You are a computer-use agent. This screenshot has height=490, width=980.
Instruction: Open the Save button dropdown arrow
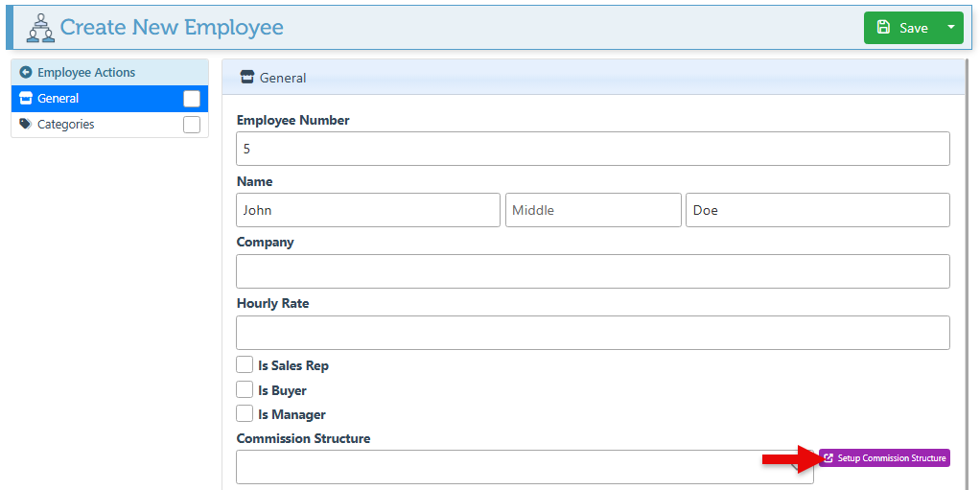point(951,28)
